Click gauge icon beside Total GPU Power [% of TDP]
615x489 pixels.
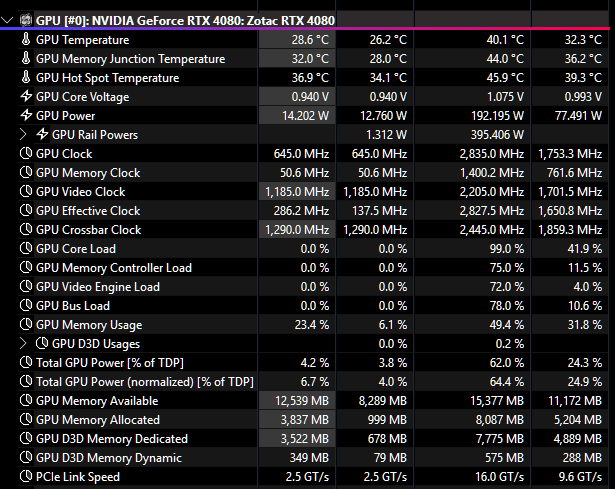(x=26, y=362)
